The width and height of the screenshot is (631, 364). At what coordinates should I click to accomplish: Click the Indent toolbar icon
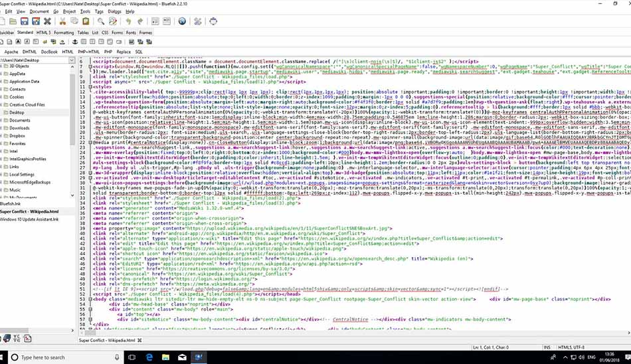167,21
